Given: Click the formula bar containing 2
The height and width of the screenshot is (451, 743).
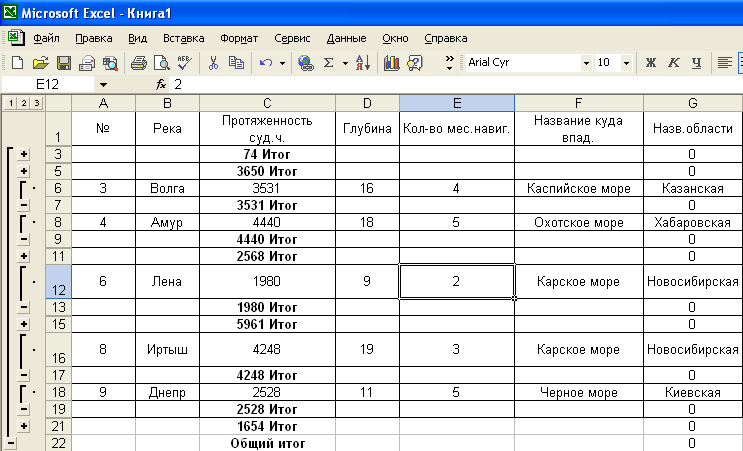Looking at the screenshot, I should (455, 85).
